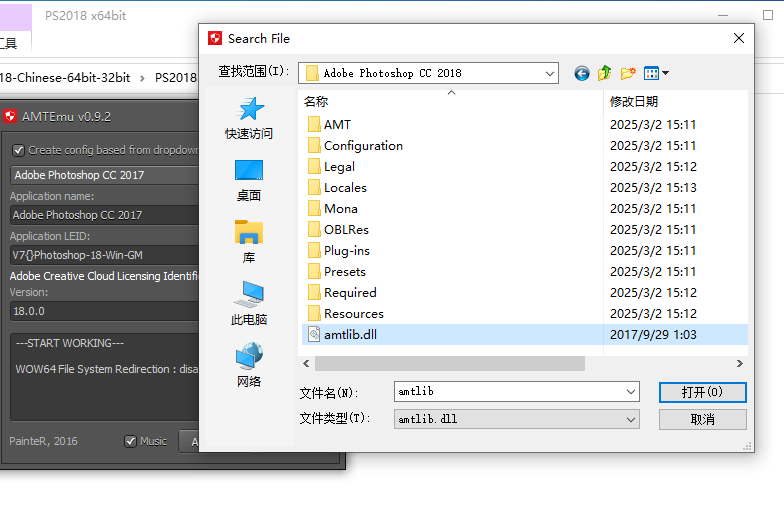Image resolution: width=784 pixels, height=517 pixels.
Task: Open Quick Access (快速访问) in sidebar
Action: pyautogui.click(x=249, y=118)
